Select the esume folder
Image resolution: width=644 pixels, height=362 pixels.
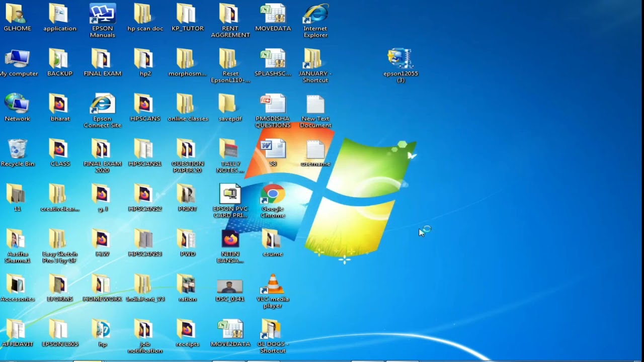pos(273,243)
